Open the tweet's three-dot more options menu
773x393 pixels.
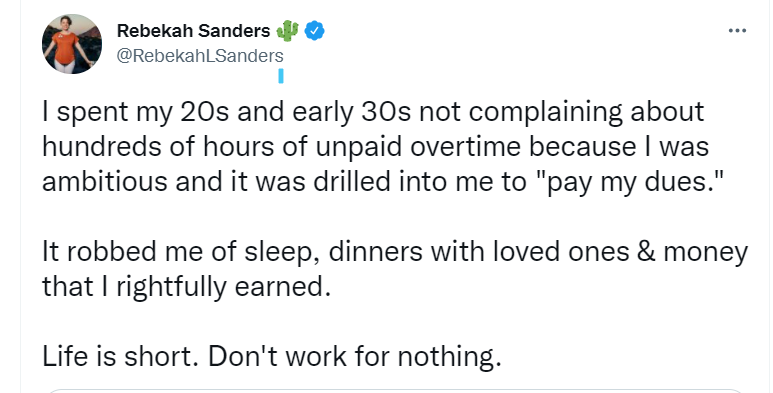pos(737,31)
